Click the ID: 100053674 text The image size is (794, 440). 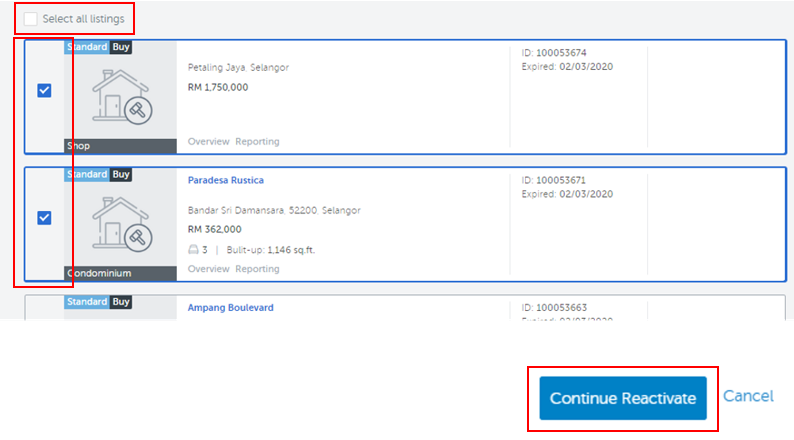pyautogui.click(x=554, y=53)
